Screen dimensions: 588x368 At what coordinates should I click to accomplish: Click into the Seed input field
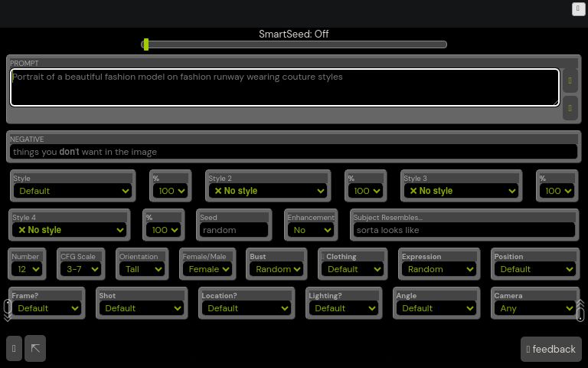pos(234,230)
